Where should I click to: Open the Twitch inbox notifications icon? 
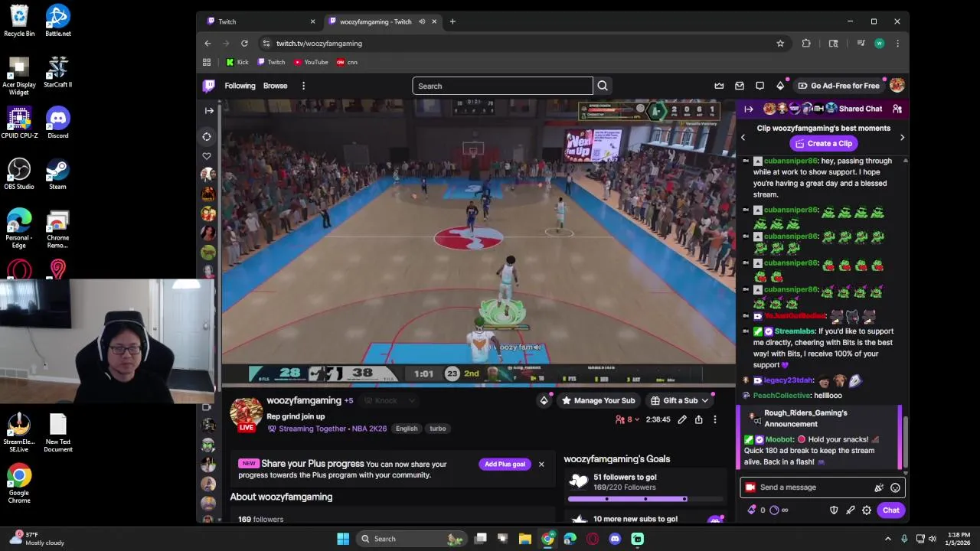tap(740, 86)
